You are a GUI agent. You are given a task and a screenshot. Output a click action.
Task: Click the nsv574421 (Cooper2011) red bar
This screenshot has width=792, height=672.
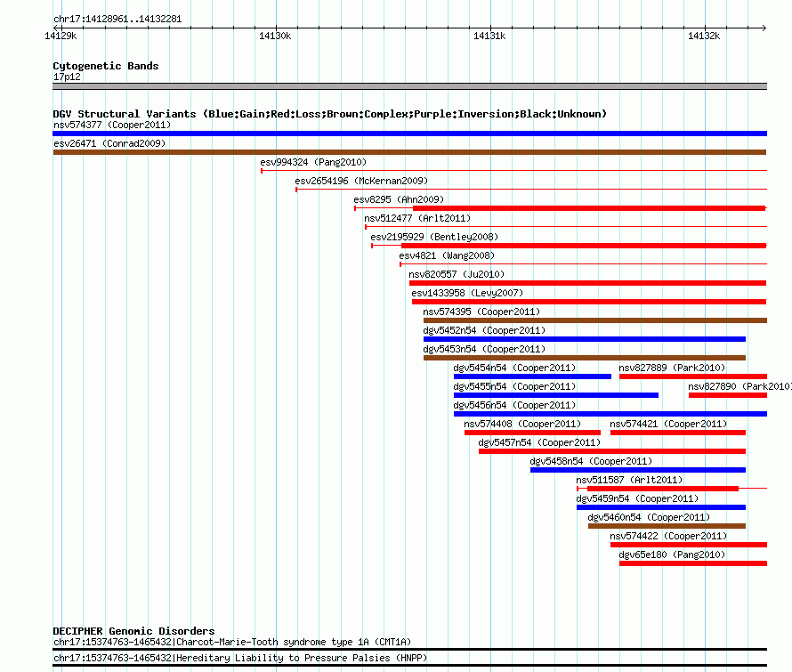(x=678, y=433)
